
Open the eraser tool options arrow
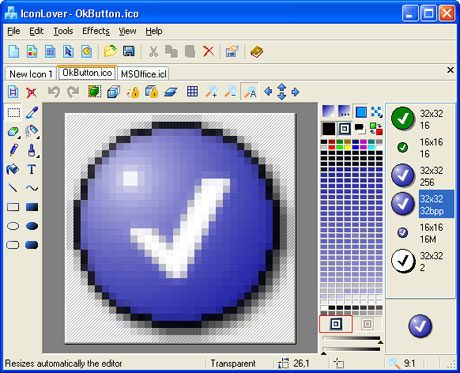[20, 138]
